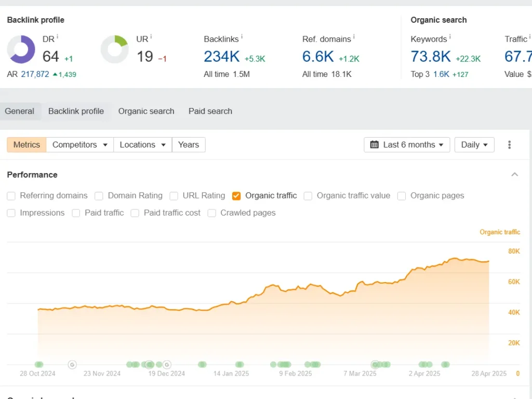Open the Top 3 1.6K keywords link

(x=442, y=74)
